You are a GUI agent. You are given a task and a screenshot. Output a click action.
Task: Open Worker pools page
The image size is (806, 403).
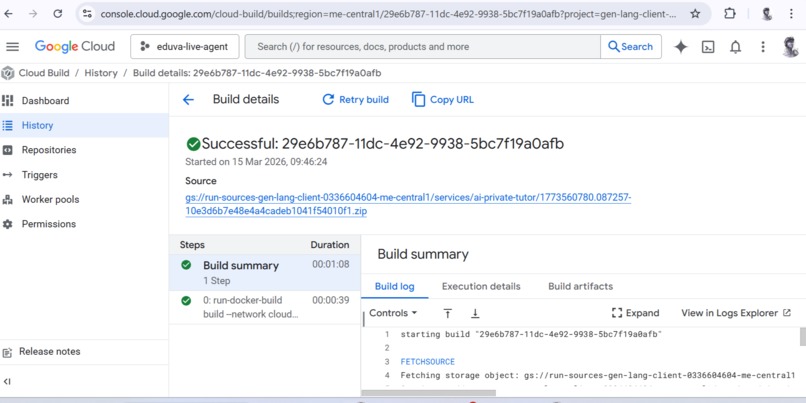(50, 199)
